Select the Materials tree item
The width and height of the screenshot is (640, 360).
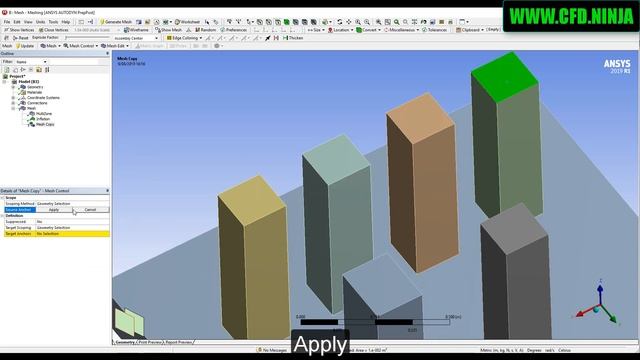coord(34,92)
